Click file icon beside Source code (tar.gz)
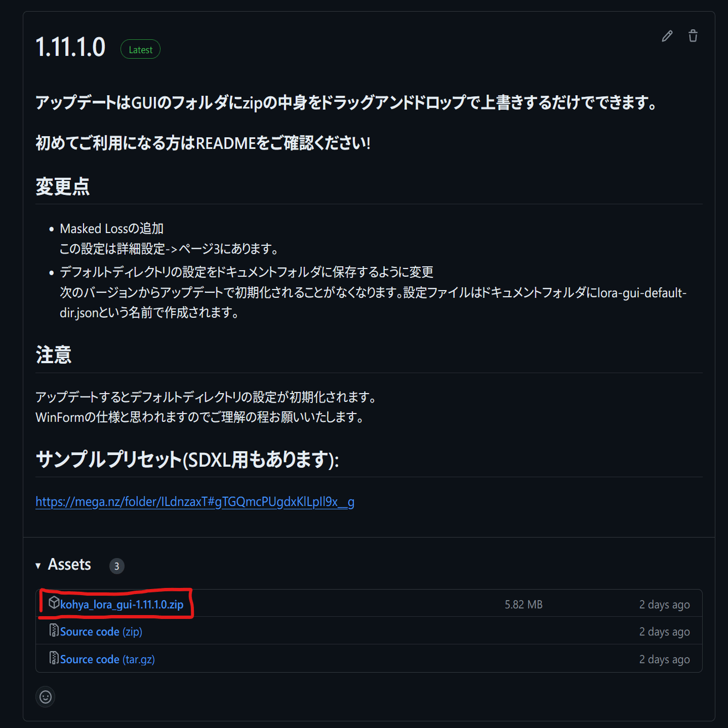 [x=54, y=658]
